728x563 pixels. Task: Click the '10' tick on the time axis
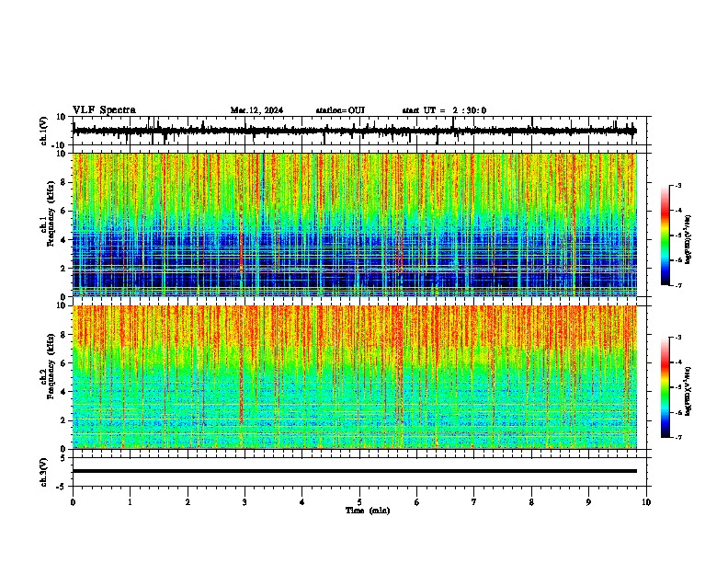click(x=646, y=502)
